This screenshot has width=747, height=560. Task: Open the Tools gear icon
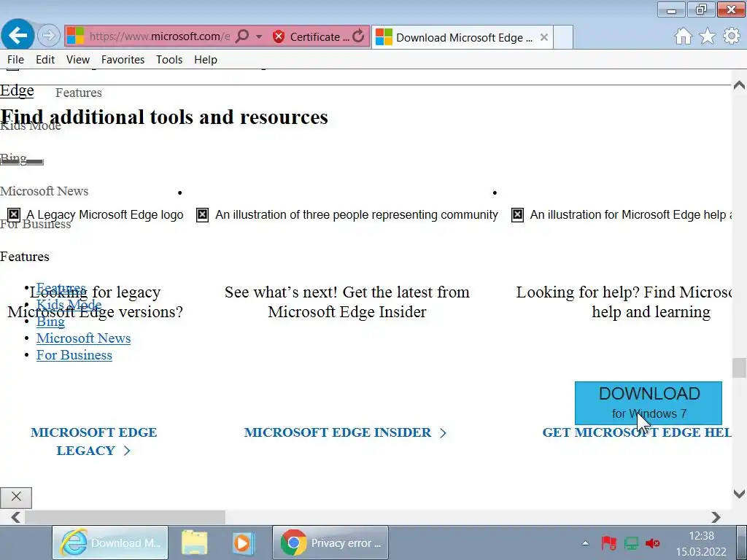pyautogui.click(x=732, y=36)
